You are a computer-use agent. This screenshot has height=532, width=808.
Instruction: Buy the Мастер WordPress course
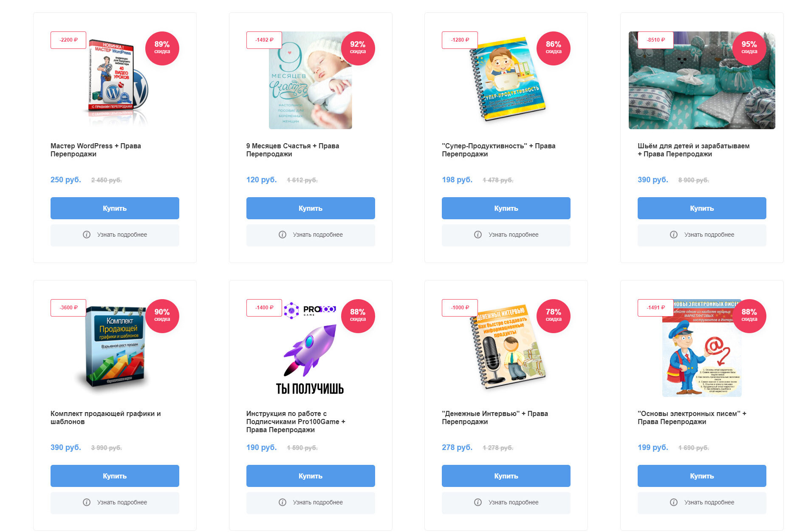coord(115,208)
